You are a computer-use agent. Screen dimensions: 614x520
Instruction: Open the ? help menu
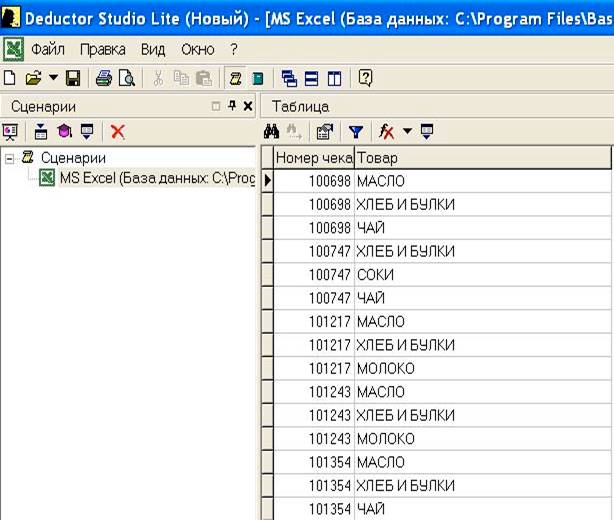(x=233, y=49)
